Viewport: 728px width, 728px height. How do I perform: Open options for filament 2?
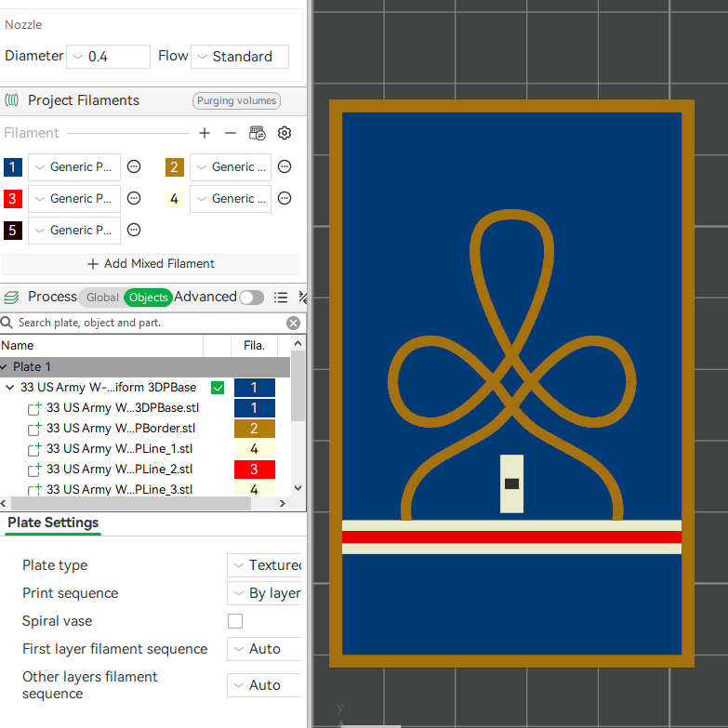click(285, 166)
